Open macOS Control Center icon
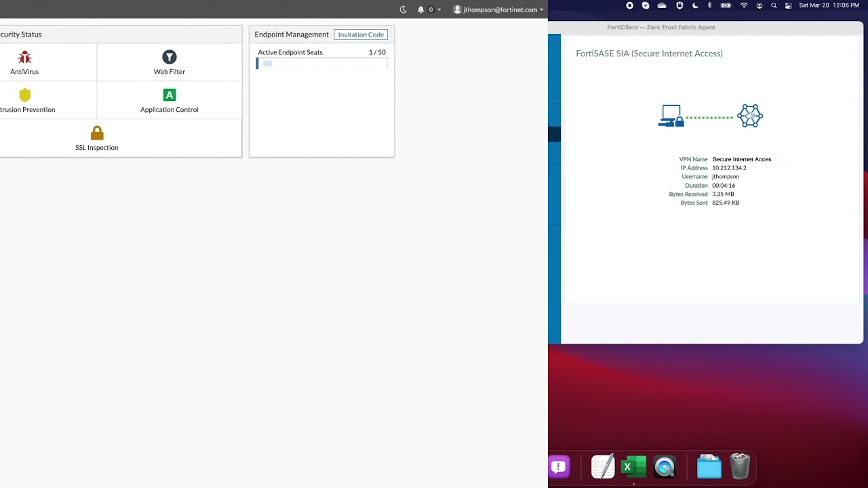Viewport: 868px width, 488px height. click(x=789, y=5)
